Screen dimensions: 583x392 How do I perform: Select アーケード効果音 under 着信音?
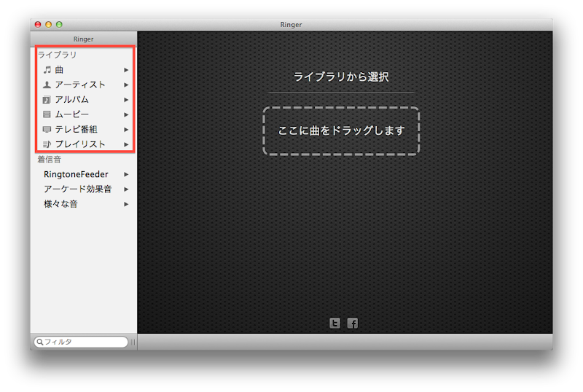click(84, 189)
